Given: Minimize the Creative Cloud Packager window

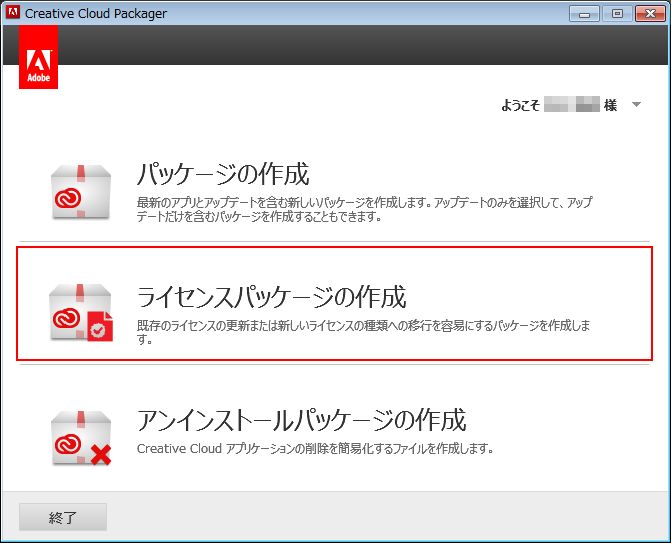Looking at the screenshot, I should [x=584, y=14].
